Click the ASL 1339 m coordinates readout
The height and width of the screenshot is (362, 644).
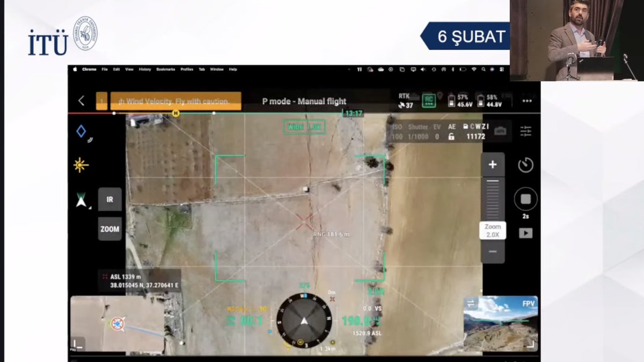[x=138, y=281]
